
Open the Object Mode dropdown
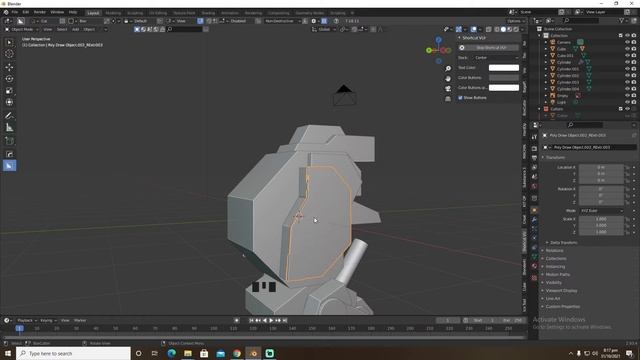point(21,29)
